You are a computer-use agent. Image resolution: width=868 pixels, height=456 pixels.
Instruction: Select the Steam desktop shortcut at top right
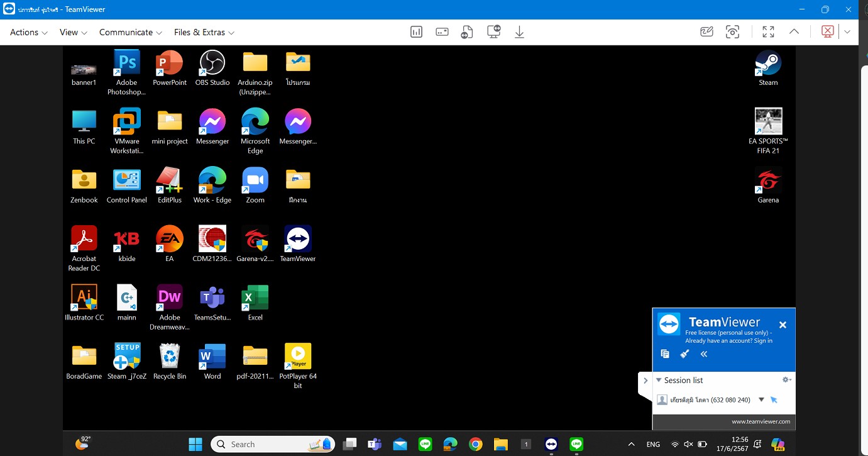click(768, 69)
